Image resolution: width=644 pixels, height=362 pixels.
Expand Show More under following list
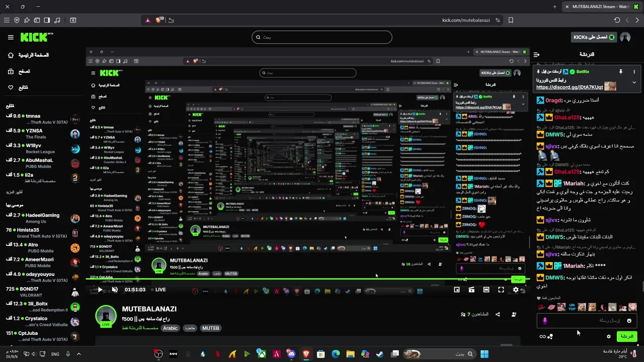click(x=14, y=192)
